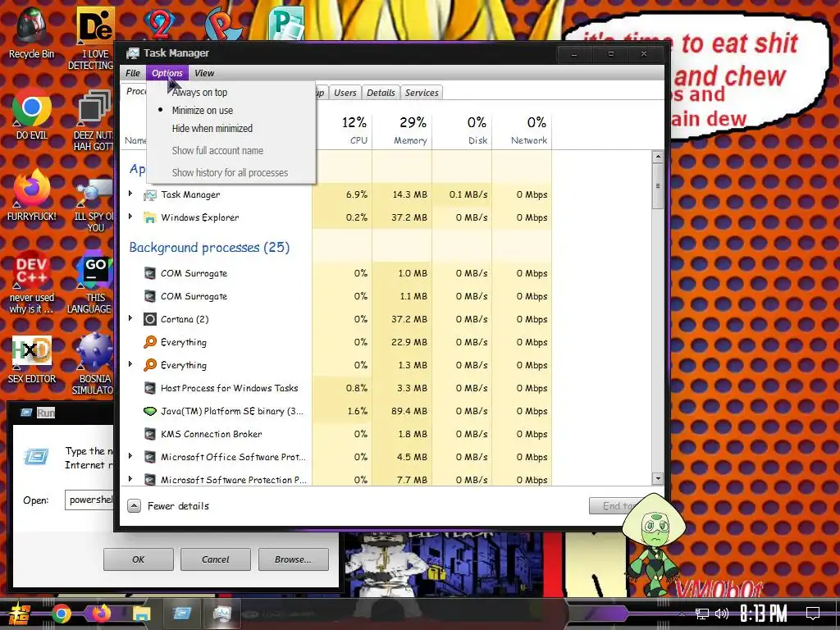The image size is (840, 630).
Task: Click 6.9% CPU value for Task Manager
Action: click(357, 194)
